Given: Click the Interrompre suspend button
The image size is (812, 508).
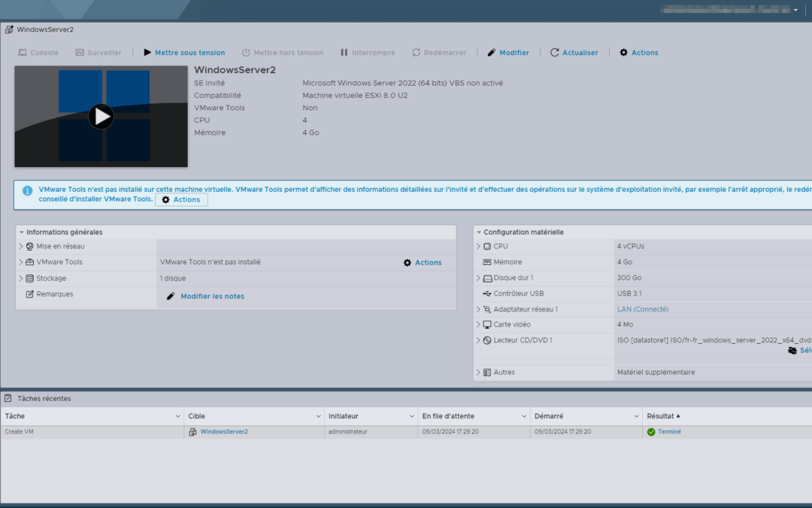Looking at the screenshot, I should click(x=368, y=53).
